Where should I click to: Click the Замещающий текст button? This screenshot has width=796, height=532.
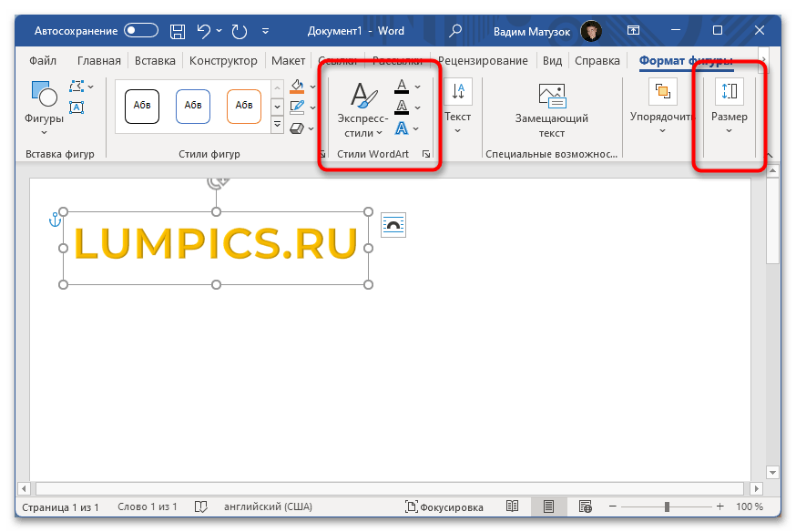551,111
